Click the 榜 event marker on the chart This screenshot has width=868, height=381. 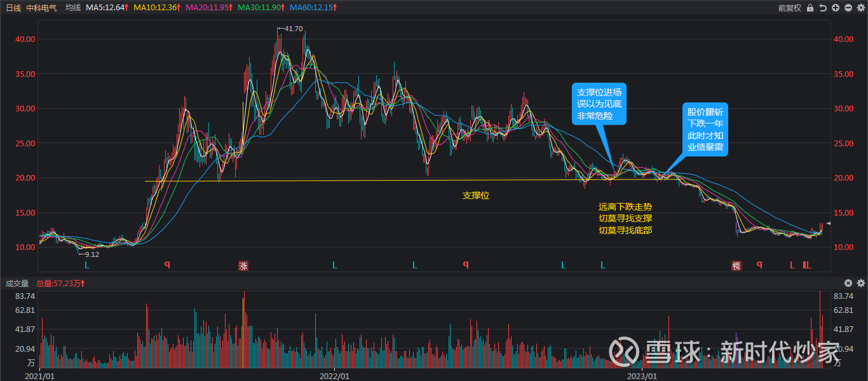pyautogui.click(x=736, y=266)
